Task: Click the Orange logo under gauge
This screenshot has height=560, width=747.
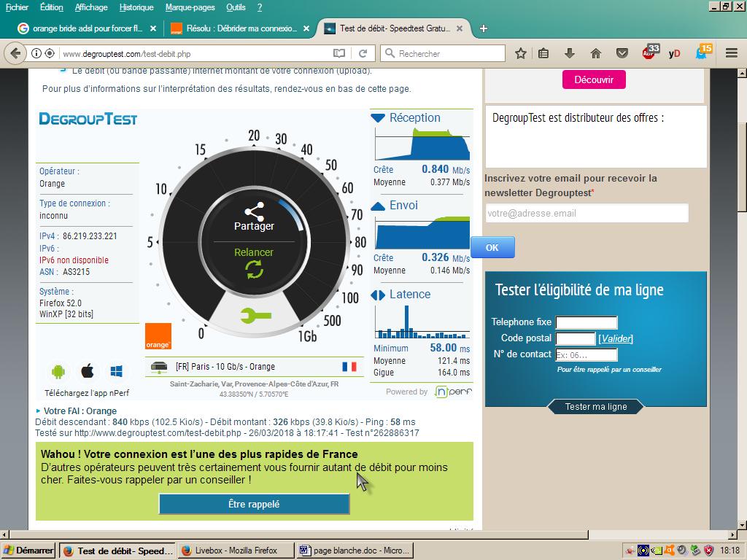Action: pos(158,336)
